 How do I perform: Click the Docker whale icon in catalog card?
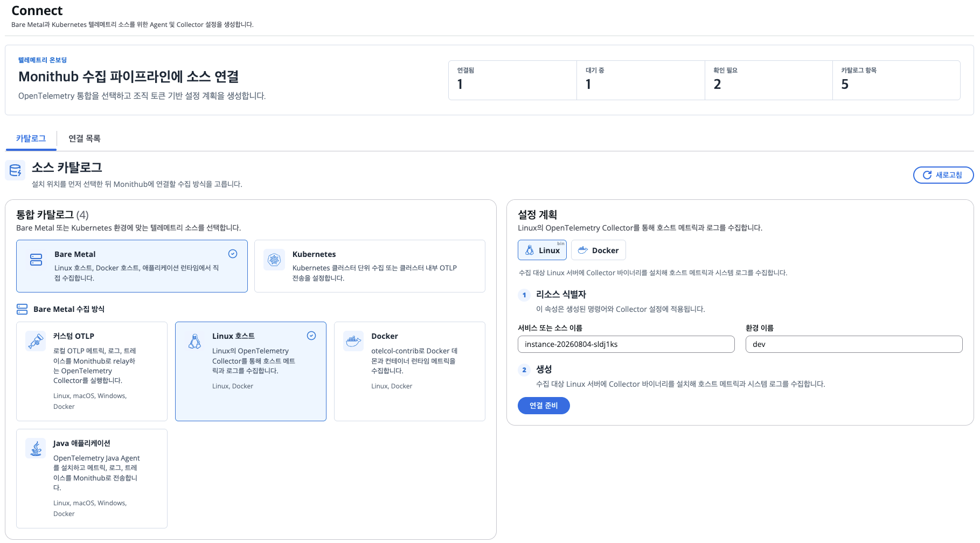tap(353, 341)
